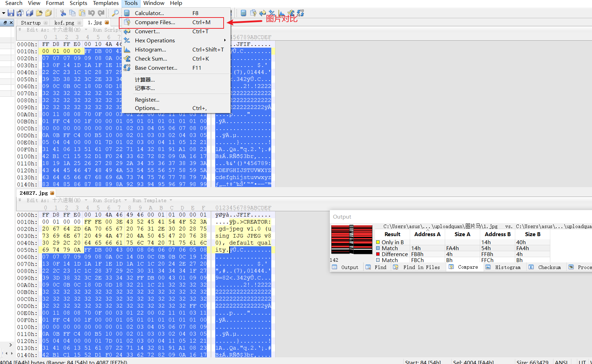This screenshot has width=592, height=364.
Task: Select the 'Only in B' result row
Action: 462,242
